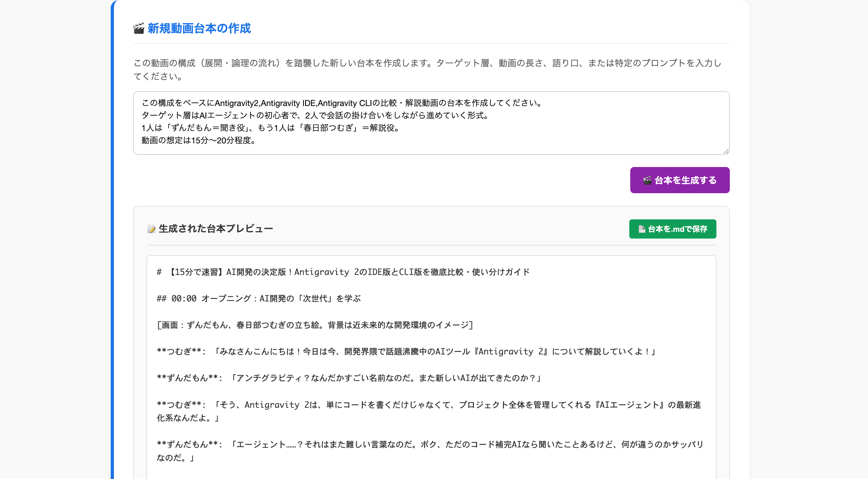This screenshot has height=479, width=868.
Task: Click the description paragraph starting この動画の構成
Action: (x=427, y=69)
